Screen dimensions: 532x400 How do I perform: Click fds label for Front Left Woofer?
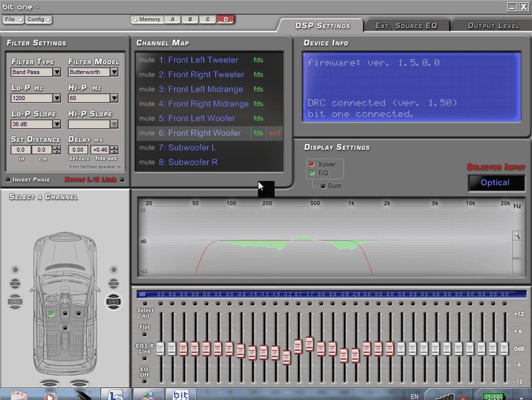(258, 118)
